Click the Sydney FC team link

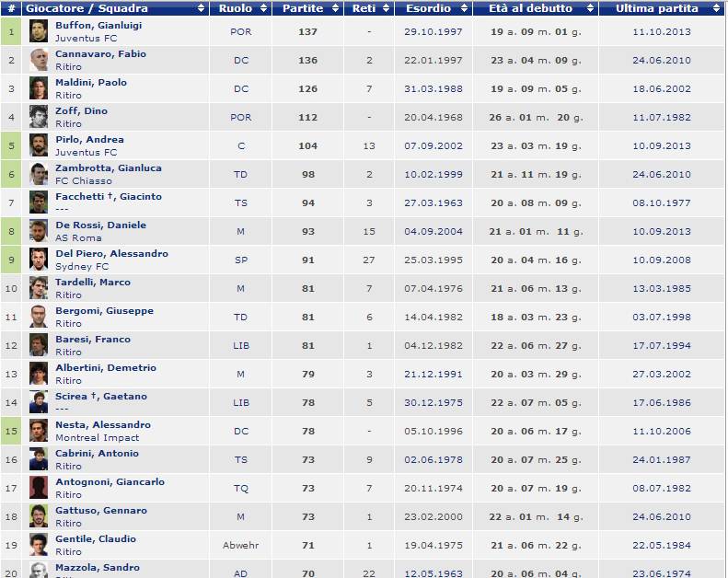point(82,267)
